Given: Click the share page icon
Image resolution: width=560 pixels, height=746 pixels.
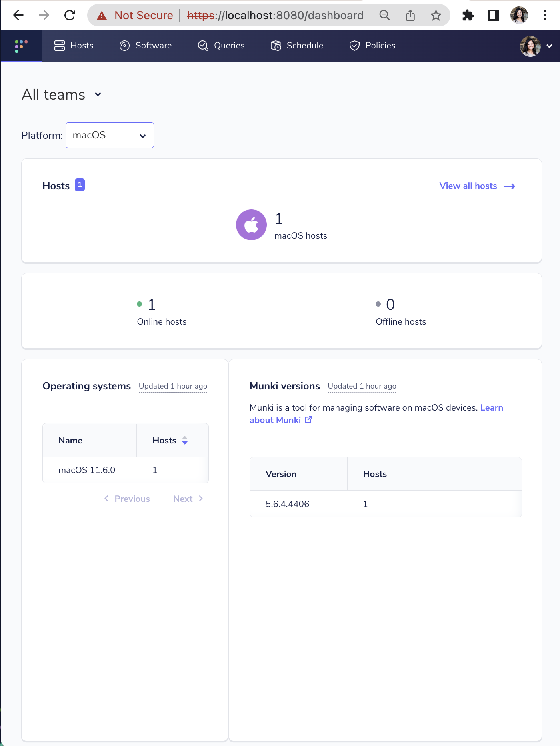Looking at the screenshot, I should point(410,16).
